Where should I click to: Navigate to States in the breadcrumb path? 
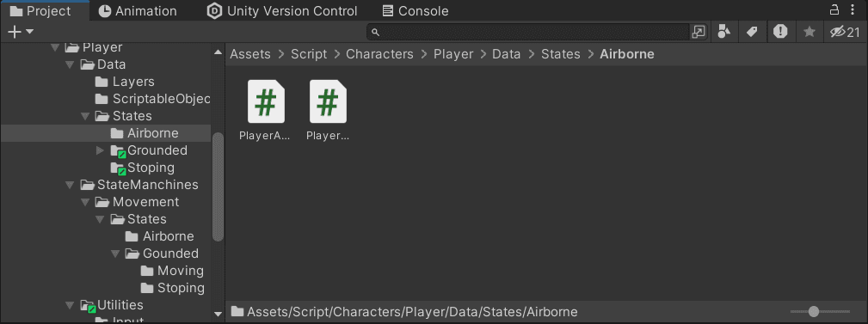point(561,54)
